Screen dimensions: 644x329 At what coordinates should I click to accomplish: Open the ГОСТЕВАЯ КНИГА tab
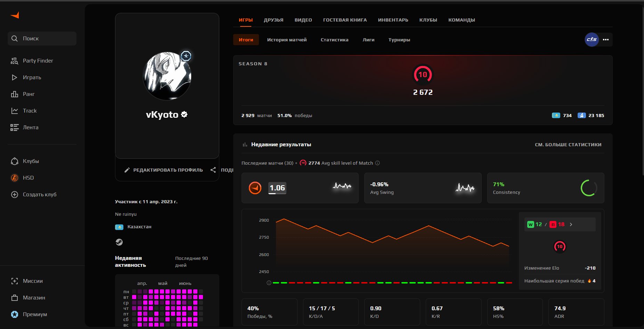(x=345, y=20)
